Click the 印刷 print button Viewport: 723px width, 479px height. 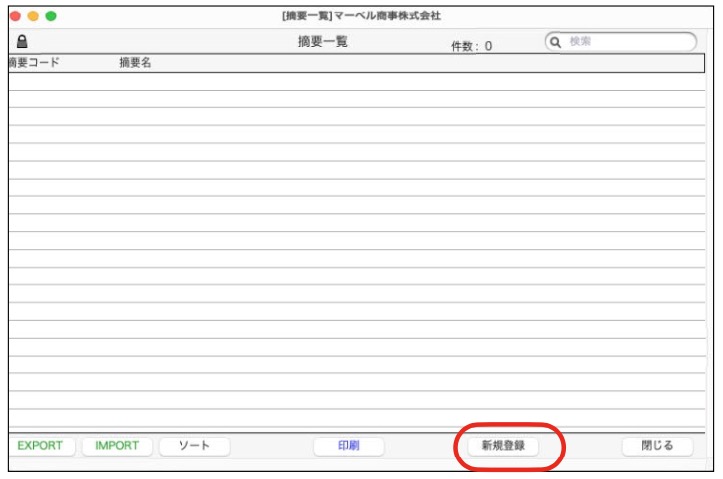tap(348, 446)
